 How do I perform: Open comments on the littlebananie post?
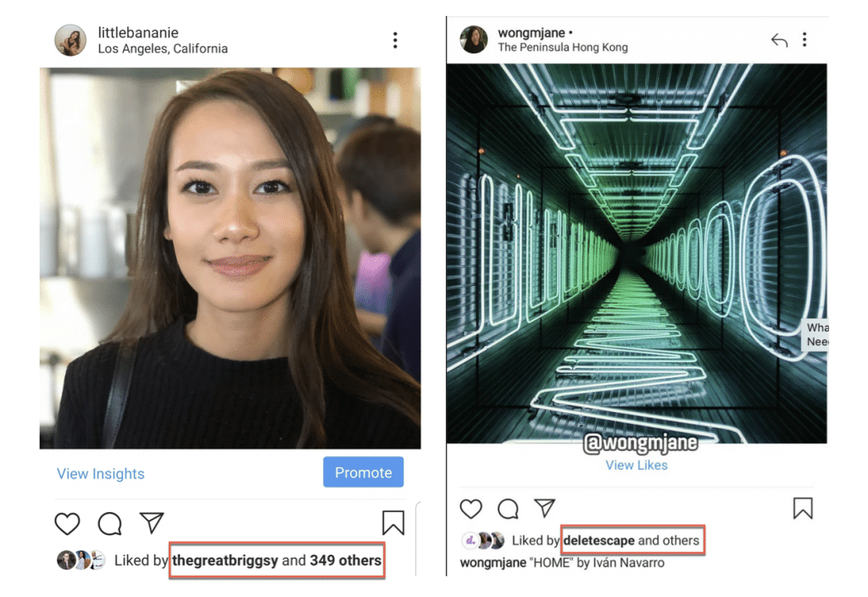[x=109, y=523]
